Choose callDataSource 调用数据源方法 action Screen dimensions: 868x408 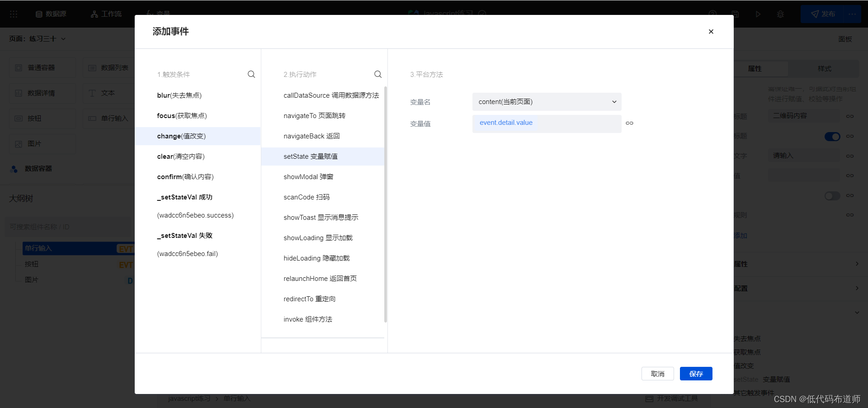[x=323, y=95]
